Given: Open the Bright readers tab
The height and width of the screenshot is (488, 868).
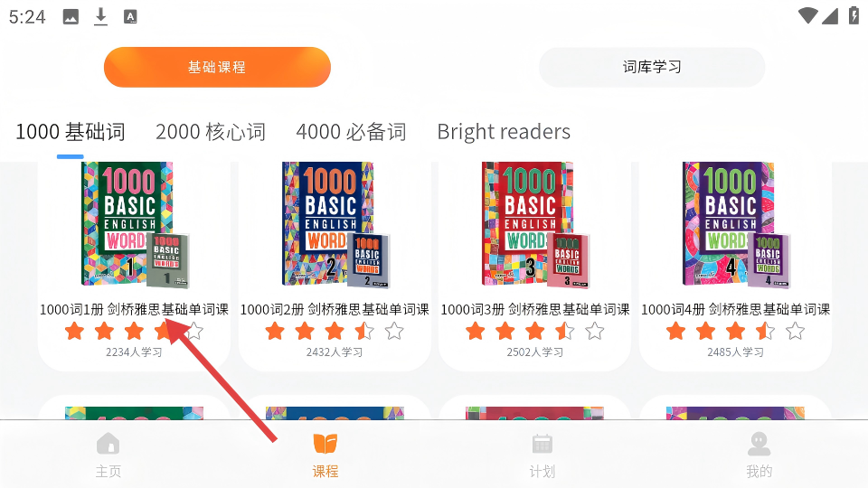Looking at the screenshot, I should (x=504, y=132).
